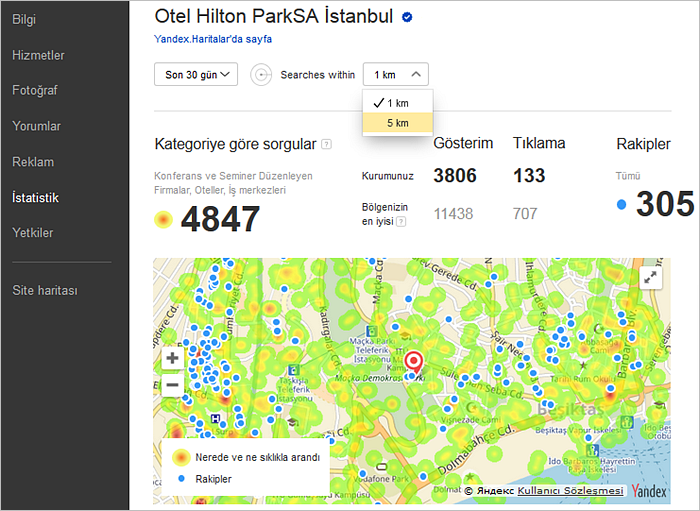
Task: Zoom out on the map
Action: click(x=172, y=385)
